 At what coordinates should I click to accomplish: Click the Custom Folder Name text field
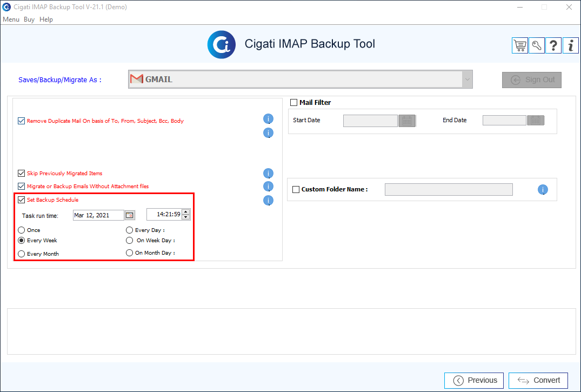449,189
